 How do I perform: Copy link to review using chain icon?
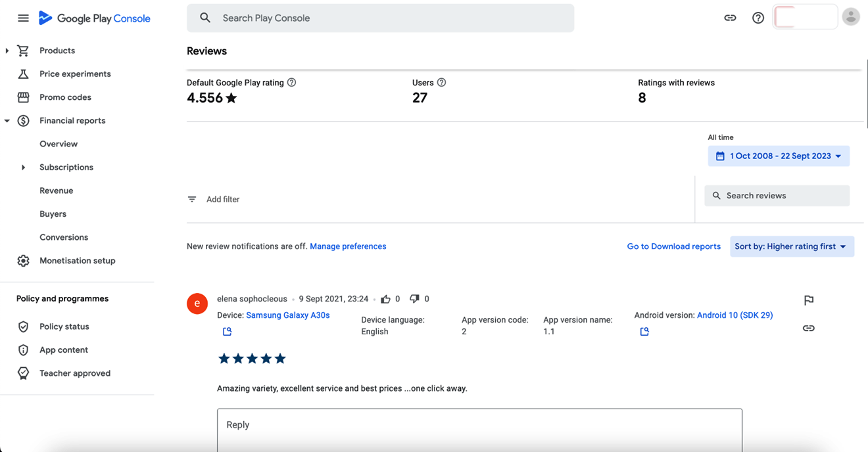[x=809, y=328]
